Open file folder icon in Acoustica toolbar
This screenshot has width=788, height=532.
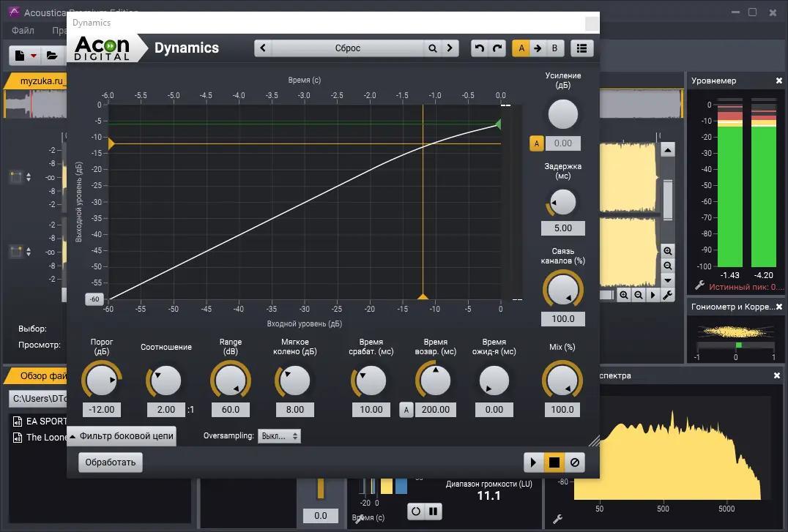click(52, 56)
